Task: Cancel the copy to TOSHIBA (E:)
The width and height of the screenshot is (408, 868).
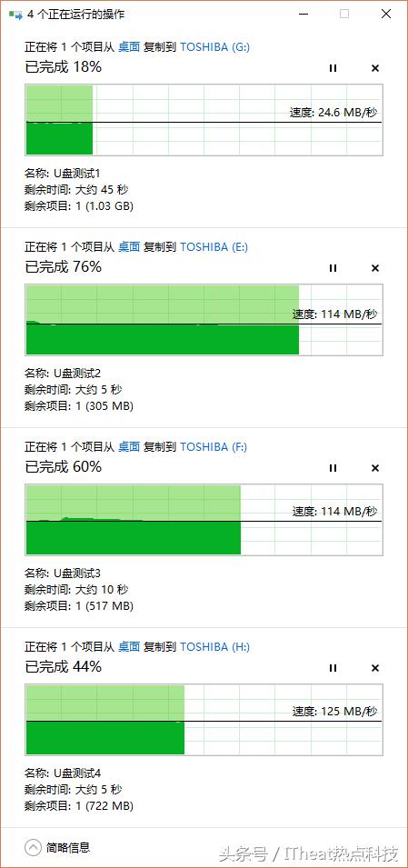Action: click(374, 268)
